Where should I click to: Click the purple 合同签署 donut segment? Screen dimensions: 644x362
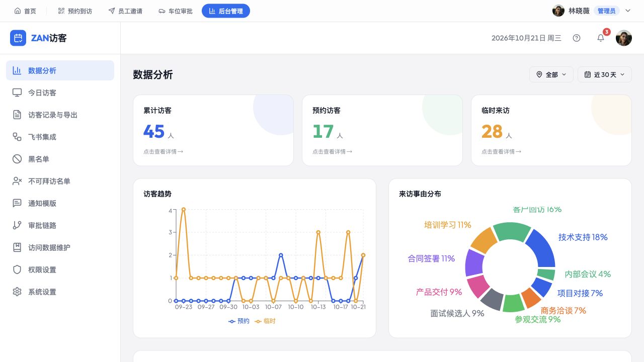(474, 262)
